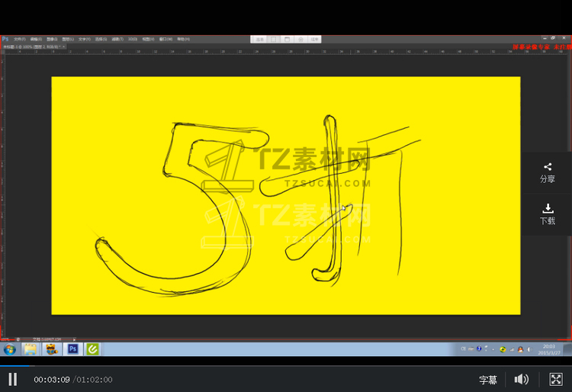The image size is (572, 392).
Task: Open the 编辑 Edit menu
Action: click(36, 39)
